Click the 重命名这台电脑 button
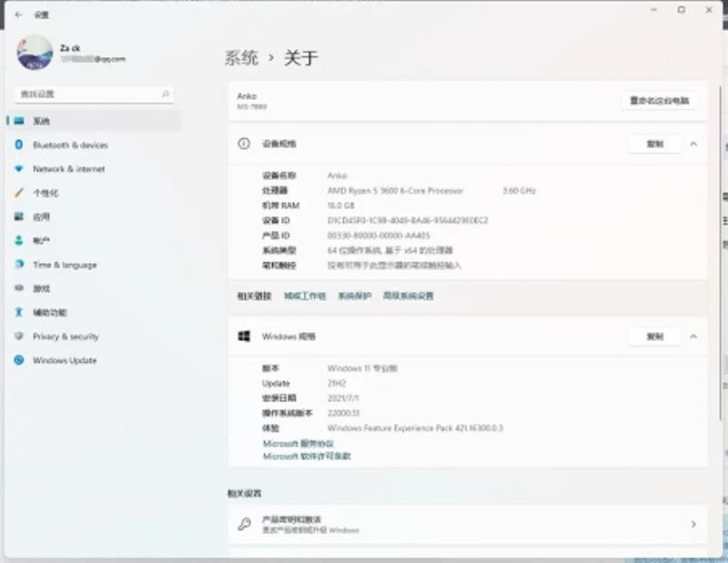Viewport: 728px width, 563px height. pos(659,101)
